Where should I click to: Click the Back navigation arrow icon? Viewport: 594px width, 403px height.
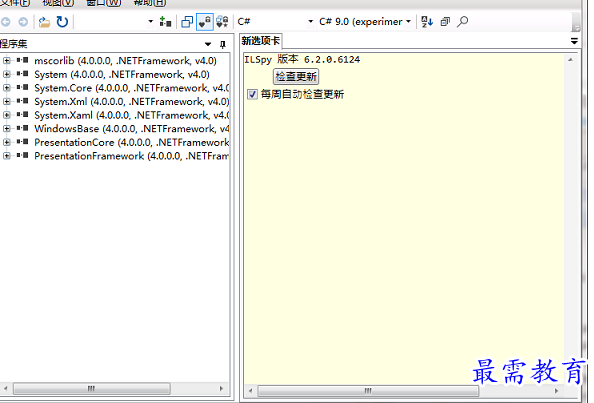tap(5, 22)
